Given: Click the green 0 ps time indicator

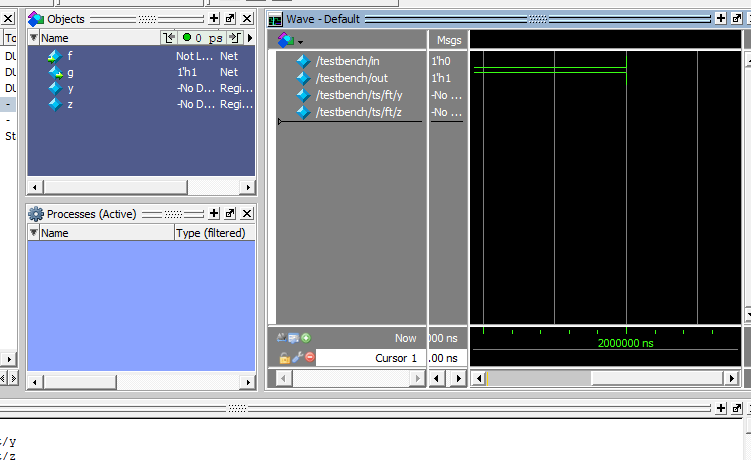Looking at the screenshot, I should click(202, 37).
